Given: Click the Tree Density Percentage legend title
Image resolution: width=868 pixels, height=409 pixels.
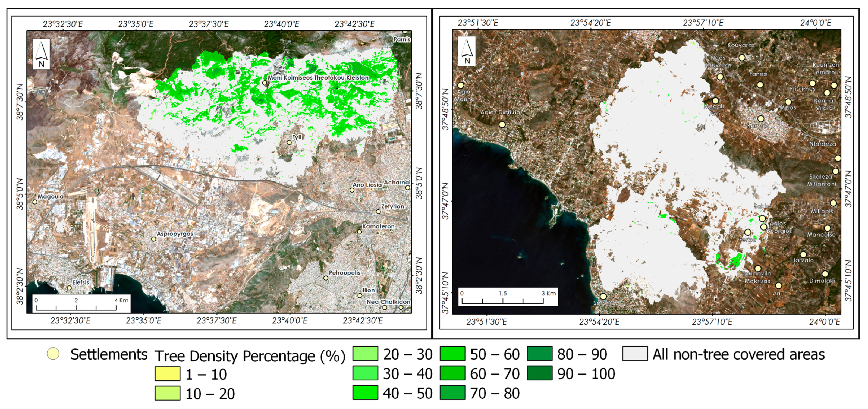Looking at the screenshot, I should (250, 356).
